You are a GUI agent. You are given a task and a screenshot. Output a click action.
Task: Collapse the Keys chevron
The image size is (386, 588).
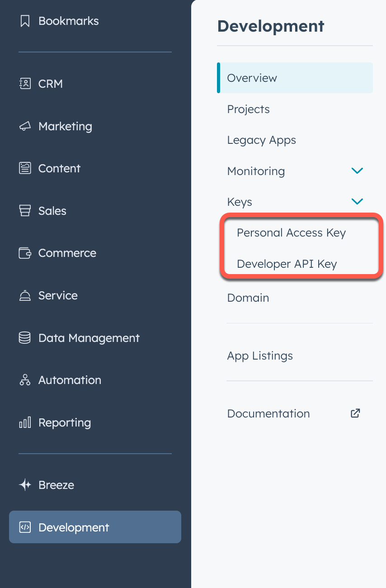click(x=357, y=202)
